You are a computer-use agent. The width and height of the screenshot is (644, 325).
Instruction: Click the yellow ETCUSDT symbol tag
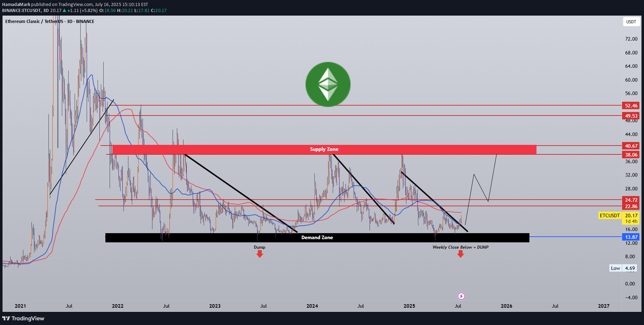coord(610,215)
